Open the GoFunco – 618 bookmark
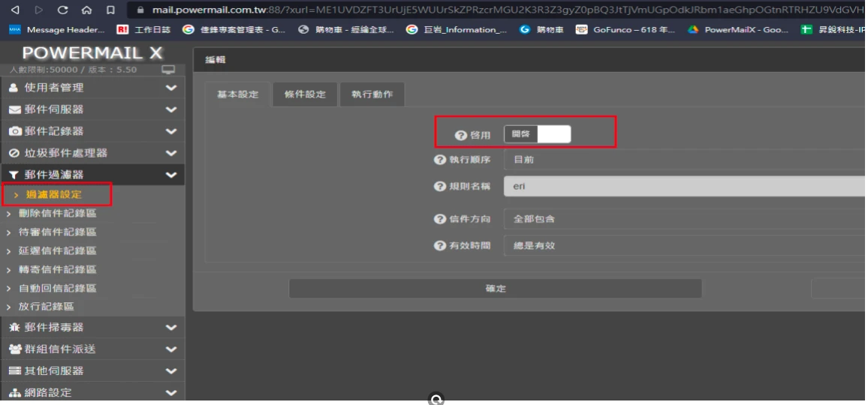The width and height of the screenshot is (868, 405). point(625,30)
